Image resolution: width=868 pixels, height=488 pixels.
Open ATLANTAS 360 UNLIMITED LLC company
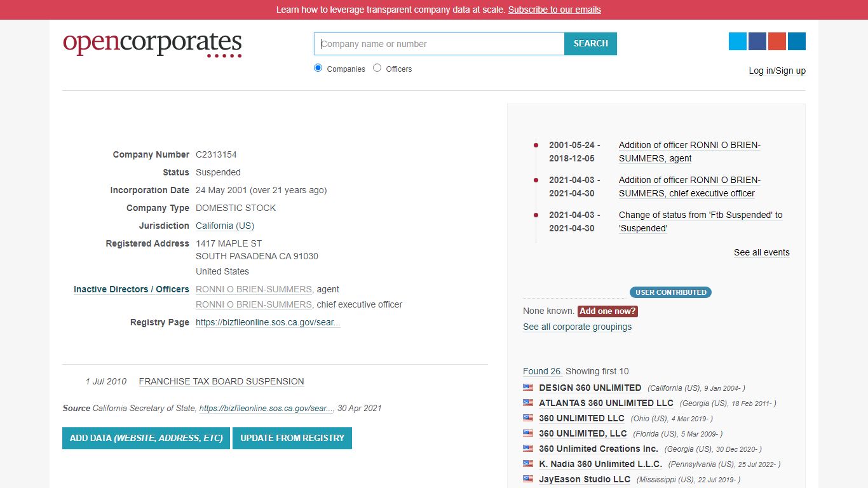(x=606, y=403)
